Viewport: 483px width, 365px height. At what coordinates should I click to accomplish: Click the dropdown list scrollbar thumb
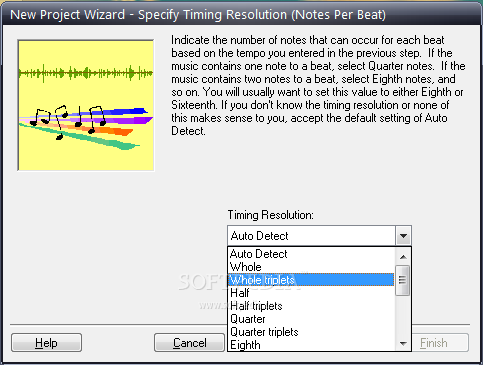click(x=403, y=280)
